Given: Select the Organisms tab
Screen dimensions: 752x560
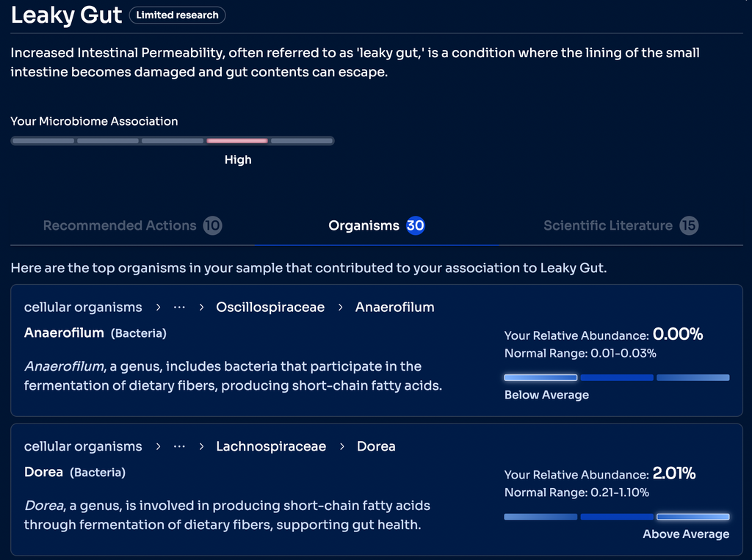Looking at the screenshot, I should click(364, 225).
